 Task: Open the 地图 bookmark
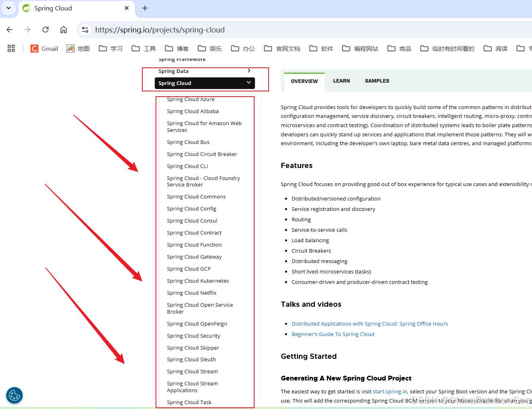pyautogui.click(x=78, y=49)
